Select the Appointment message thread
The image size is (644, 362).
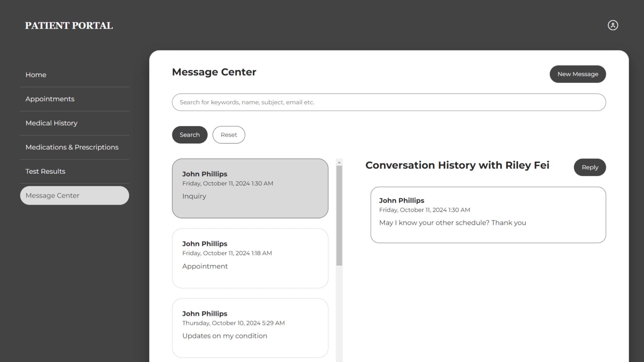click(x=250, y=258)
